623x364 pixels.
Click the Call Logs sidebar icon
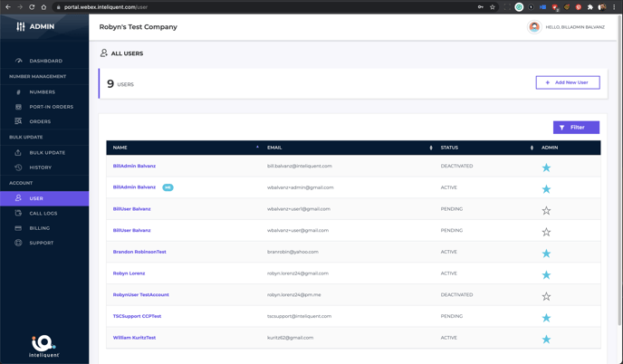click(18, 214)
